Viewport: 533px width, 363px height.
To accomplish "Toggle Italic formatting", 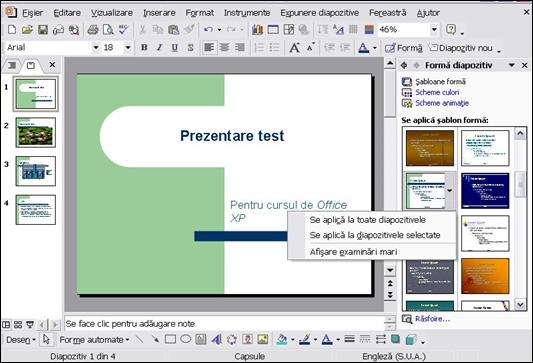I will click(x=159, y=48).
